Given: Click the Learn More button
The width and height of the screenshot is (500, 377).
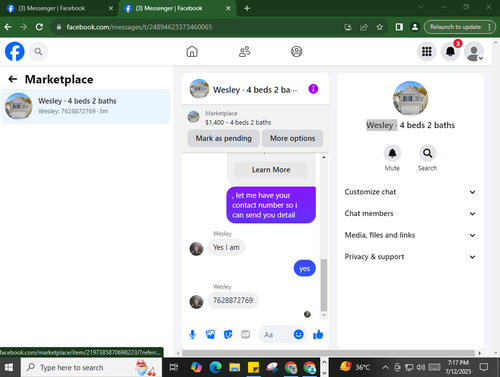Looking at the screenshot, I should coord(271,170).
